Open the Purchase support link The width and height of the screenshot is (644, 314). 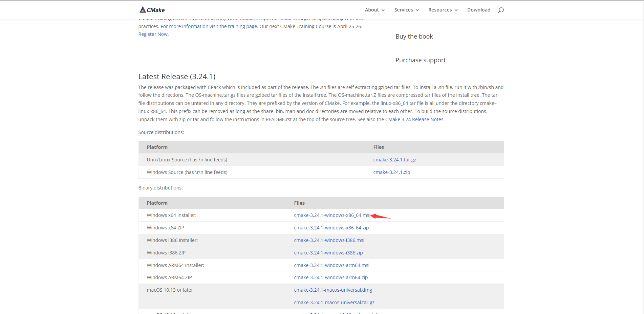click(x=421, y=60)
